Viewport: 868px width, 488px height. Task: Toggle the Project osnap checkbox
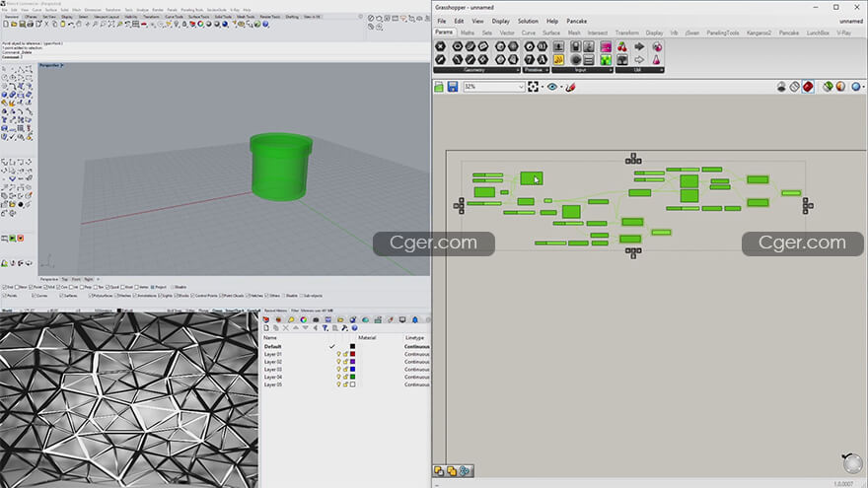152,287
